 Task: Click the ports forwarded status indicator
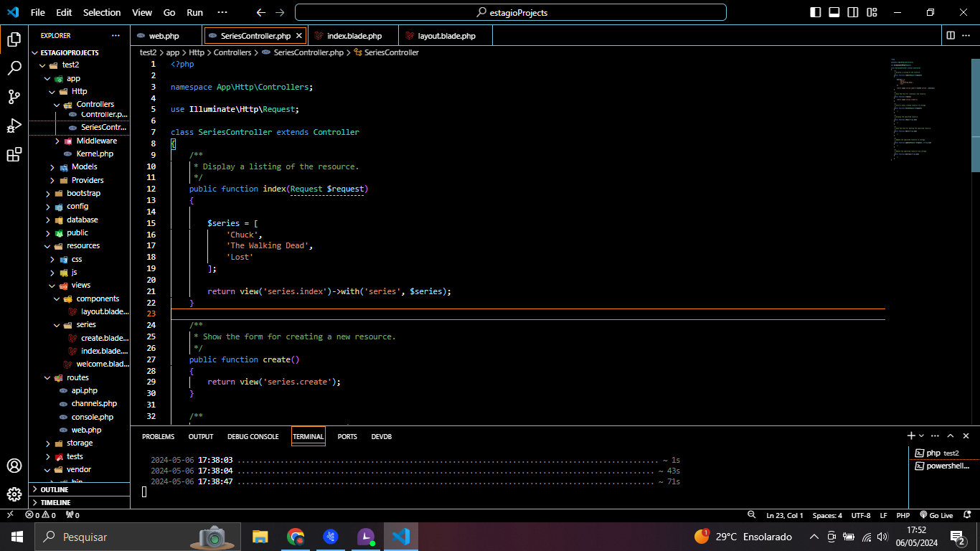coord(72,515)
